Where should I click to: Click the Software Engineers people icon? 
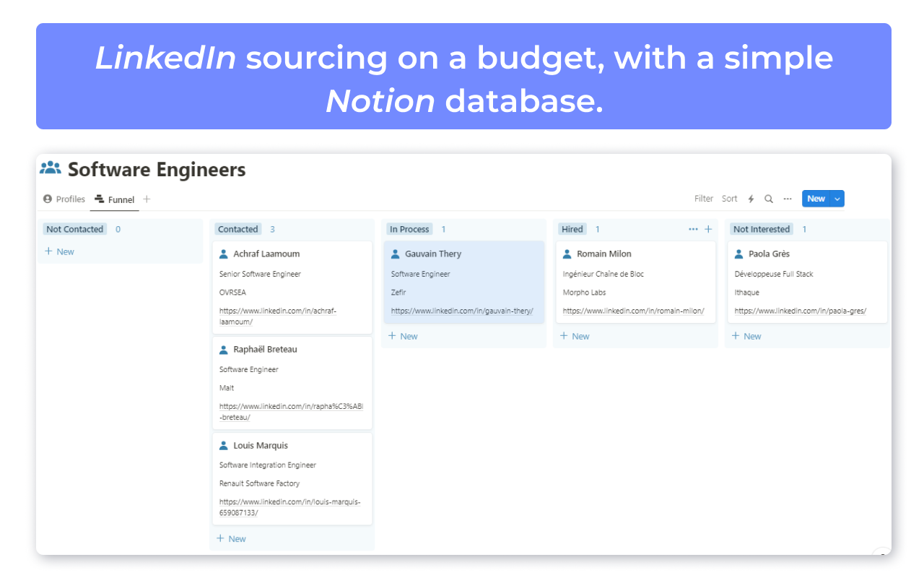pyautogui.click(x=51, y=169)
